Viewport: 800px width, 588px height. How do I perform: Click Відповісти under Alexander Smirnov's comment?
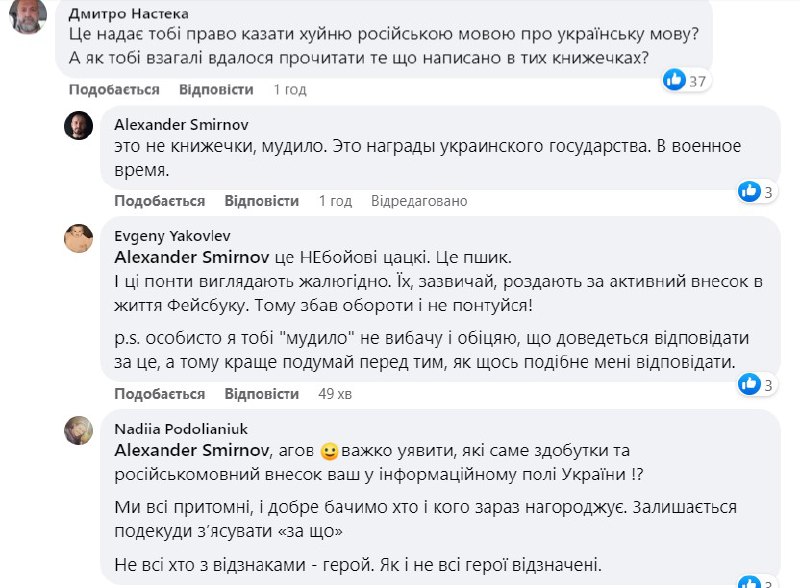click(x=262, y=201)
